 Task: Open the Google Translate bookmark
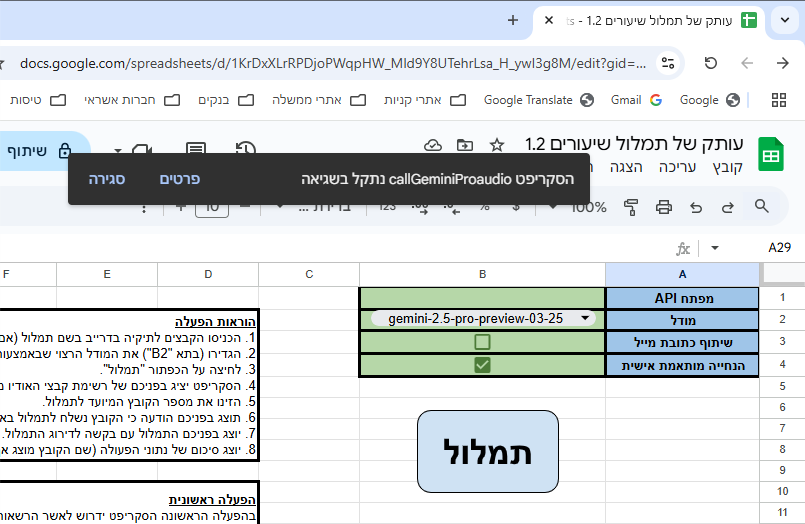[x=539, y=100]
